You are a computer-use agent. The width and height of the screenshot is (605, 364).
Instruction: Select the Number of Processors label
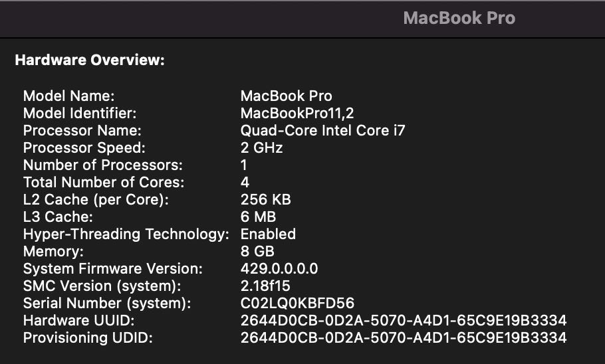tap(102, 165)
